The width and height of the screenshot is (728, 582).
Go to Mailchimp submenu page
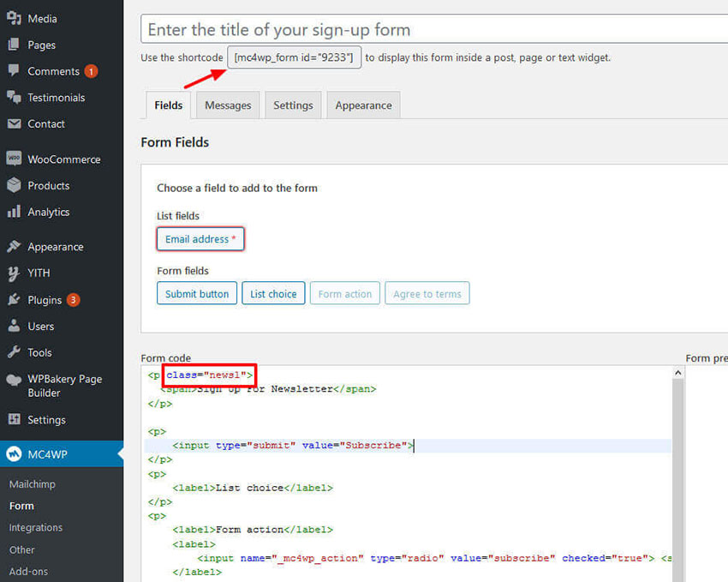[33, 484]
